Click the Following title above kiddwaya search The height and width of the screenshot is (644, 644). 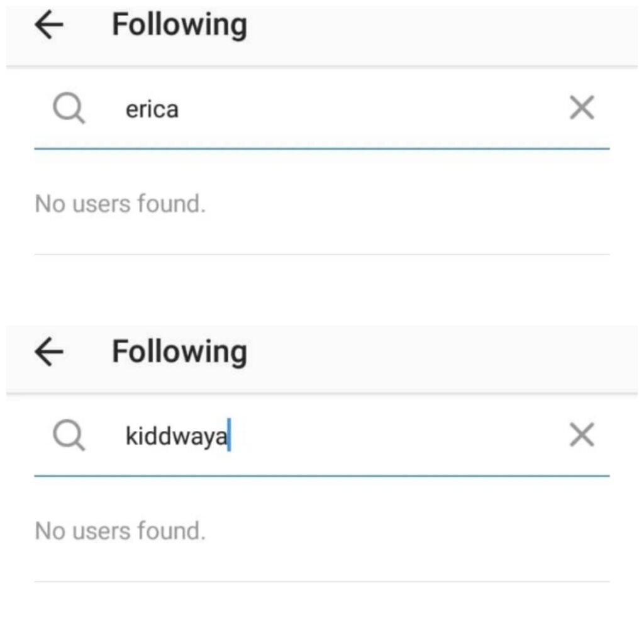179,352
